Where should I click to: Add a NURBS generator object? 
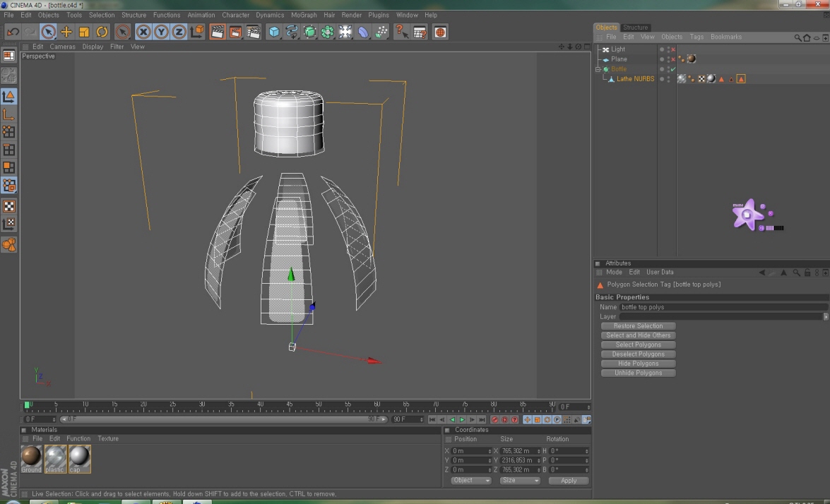click(309, 32)
